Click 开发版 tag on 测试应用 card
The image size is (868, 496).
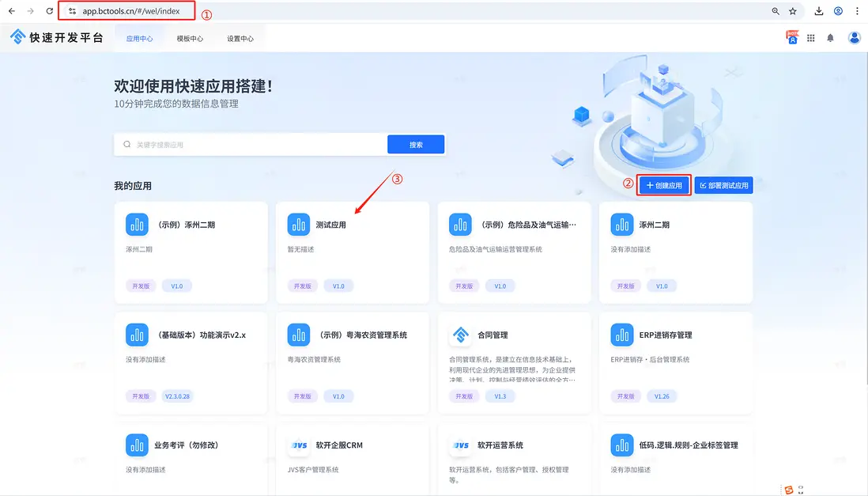point(302,286)
